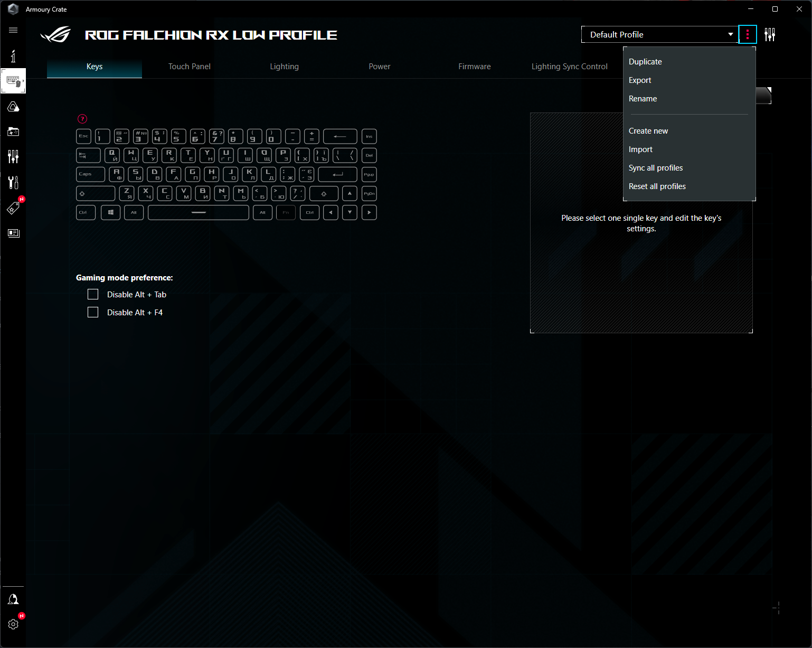Select the PgDn key
The image size is (812, 648).
tap(369, 193)
